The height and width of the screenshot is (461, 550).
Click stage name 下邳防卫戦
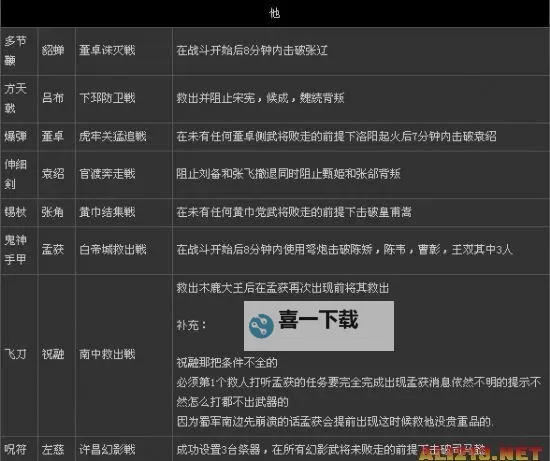coord(107,98)
